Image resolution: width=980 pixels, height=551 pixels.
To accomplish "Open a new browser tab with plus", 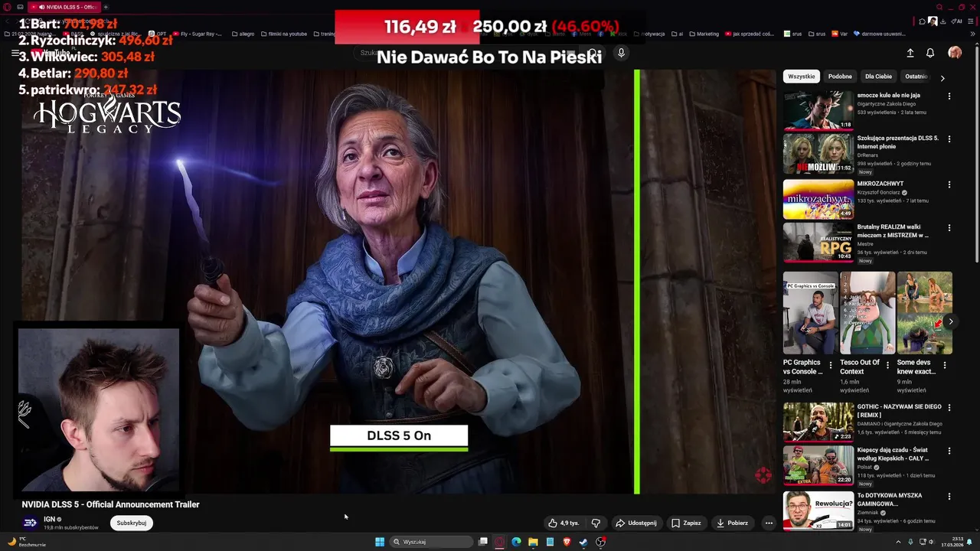I will [106, 7].
